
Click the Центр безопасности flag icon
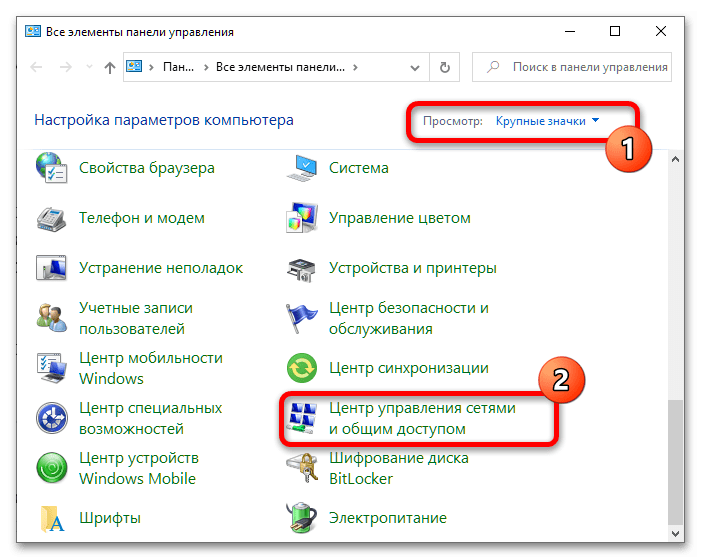pyautogui.click(x=301, y=318)
